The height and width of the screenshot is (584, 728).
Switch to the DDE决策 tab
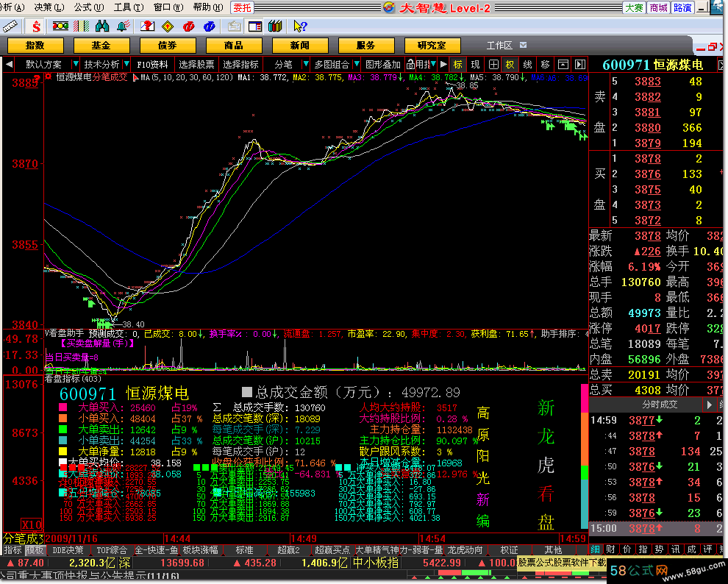[x=68, y=550]
